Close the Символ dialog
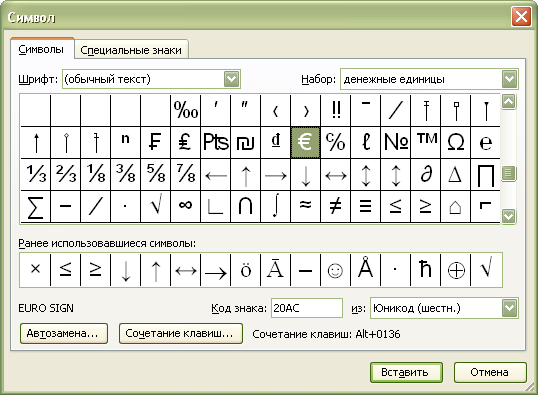 pos(521,16)
